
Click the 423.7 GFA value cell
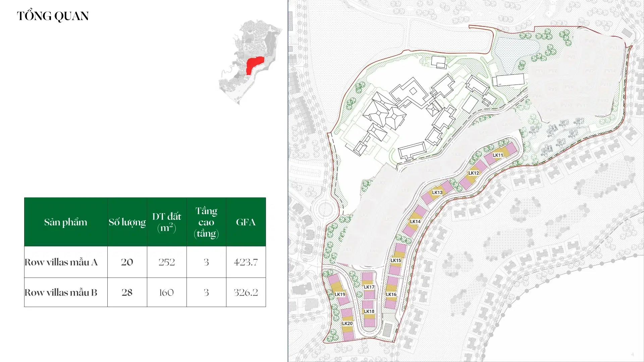246,262
